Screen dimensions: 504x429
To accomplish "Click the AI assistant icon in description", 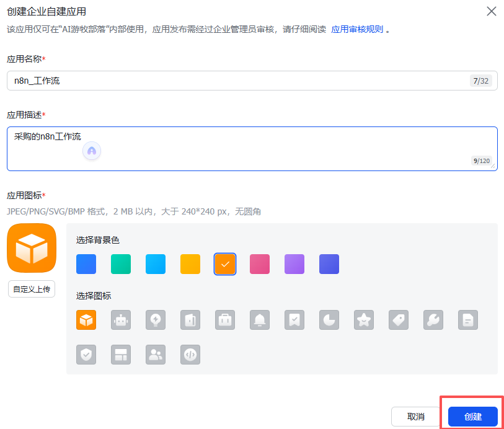I will click(92, 151).
